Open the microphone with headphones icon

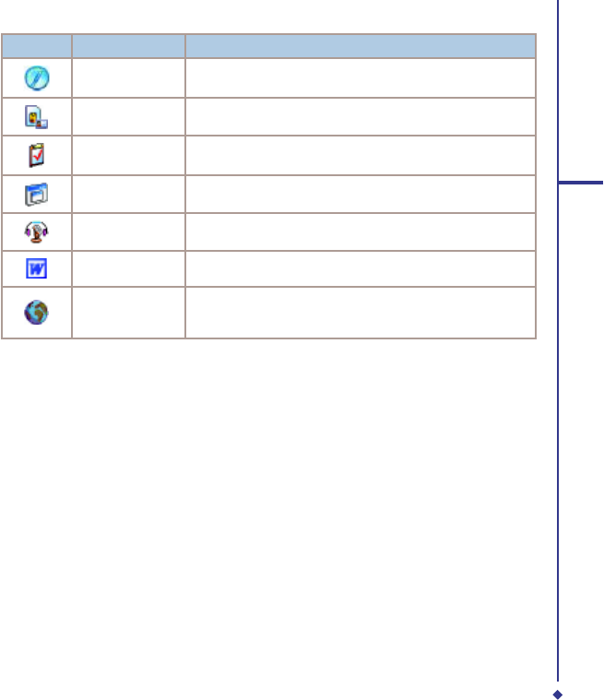point(36,231)
